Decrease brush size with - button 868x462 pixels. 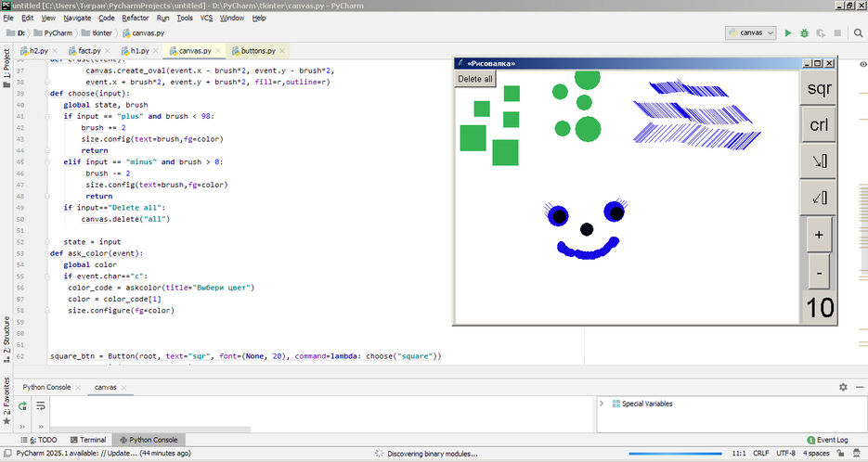coord(819,272)
